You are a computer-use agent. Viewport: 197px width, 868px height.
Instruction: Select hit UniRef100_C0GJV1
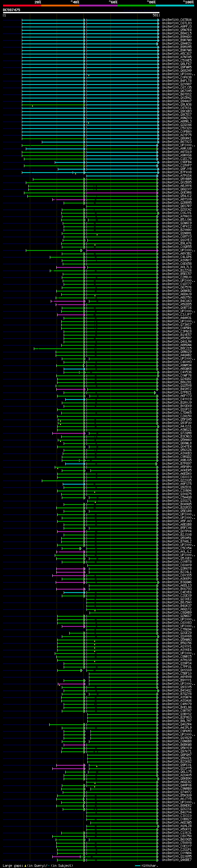(176, 213)
